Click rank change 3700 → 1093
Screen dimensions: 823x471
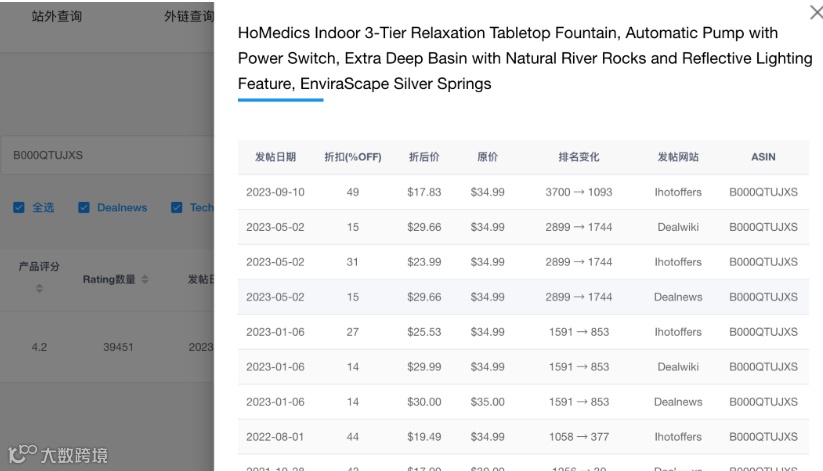pos(579,192)
